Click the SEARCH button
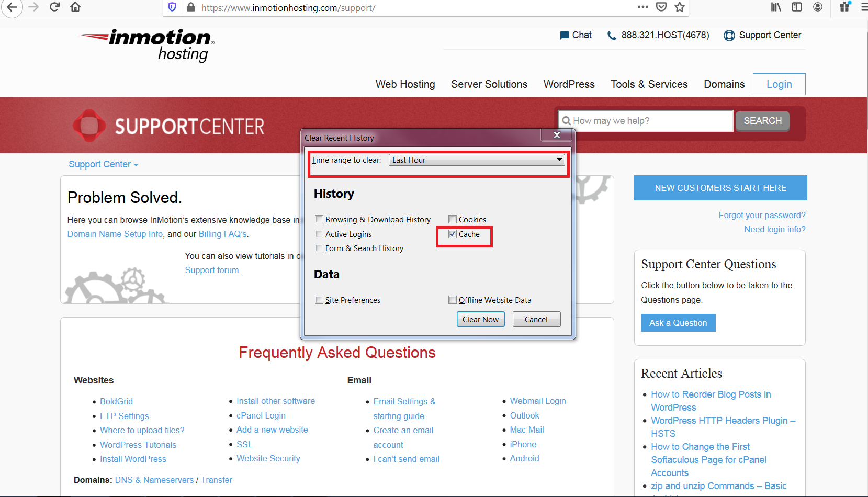 [762, 121]
